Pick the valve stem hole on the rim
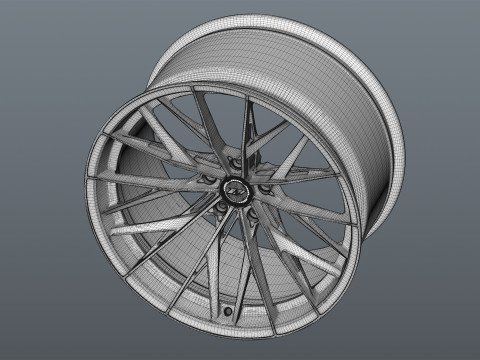 click(x=228, y=311)
